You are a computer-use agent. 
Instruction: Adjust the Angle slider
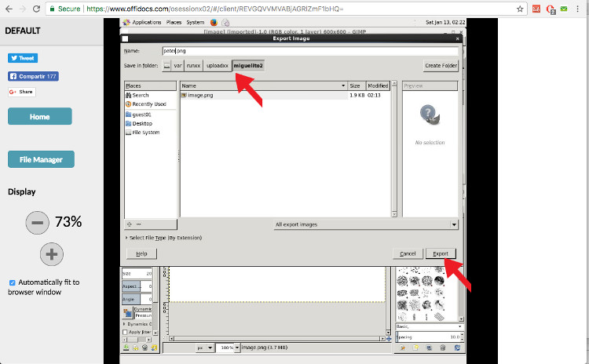137,299
